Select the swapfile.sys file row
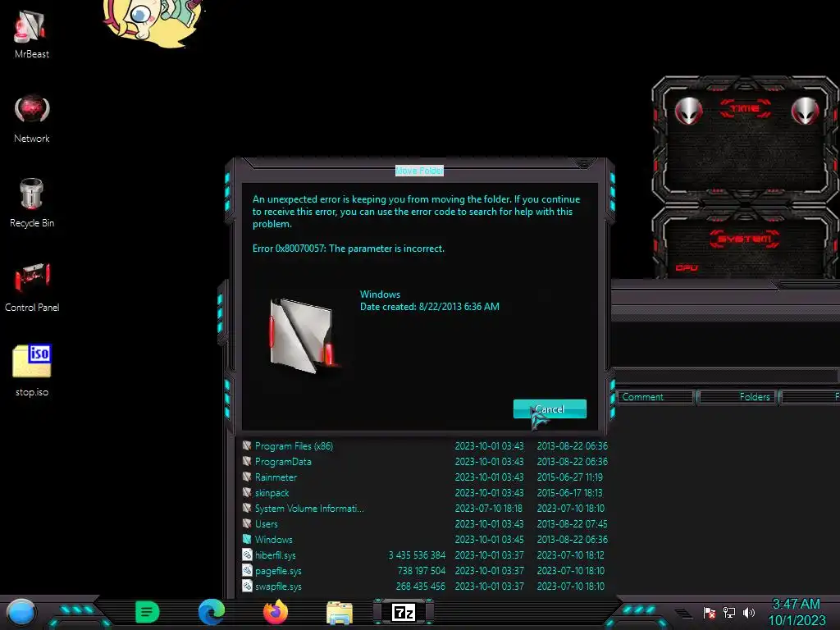Screen dimensions: 840x630 pyautogui.click(x=425, y=586)
